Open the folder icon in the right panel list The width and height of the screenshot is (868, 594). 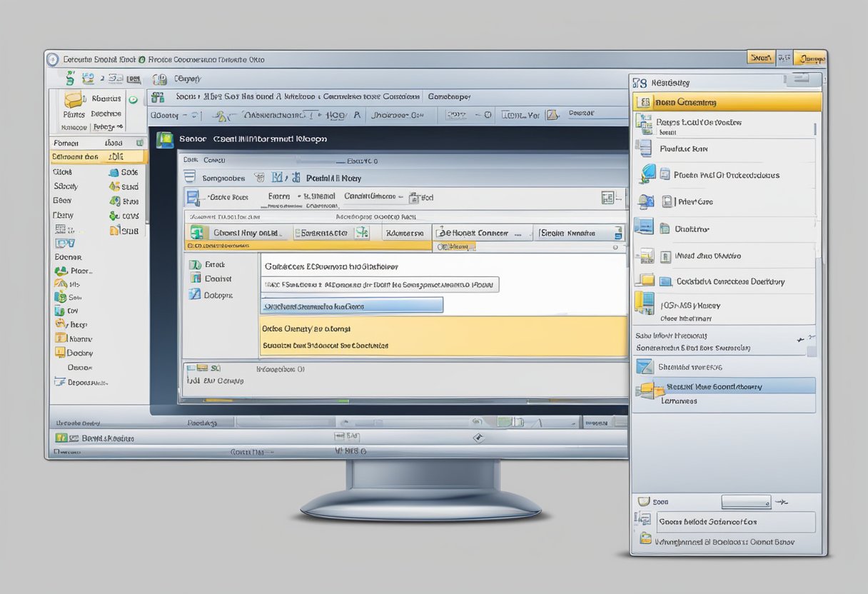646,283
